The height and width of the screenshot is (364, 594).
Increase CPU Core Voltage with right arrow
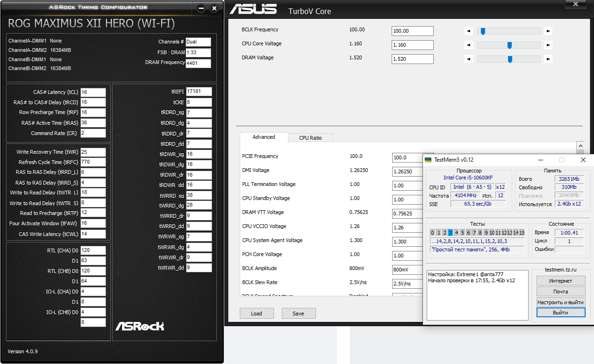[549, 45]
